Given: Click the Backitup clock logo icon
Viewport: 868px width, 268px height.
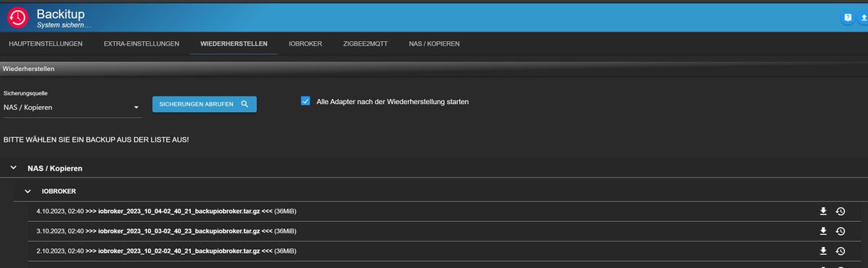Looking at the screenshot, I should click(17, 17).
